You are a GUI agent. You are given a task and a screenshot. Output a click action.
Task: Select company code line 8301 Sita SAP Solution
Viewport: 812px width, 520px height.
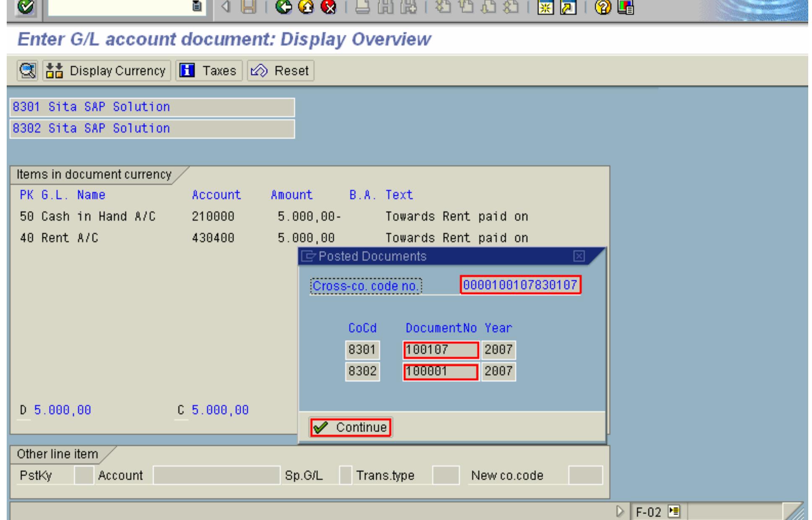(x=152, y=107)
